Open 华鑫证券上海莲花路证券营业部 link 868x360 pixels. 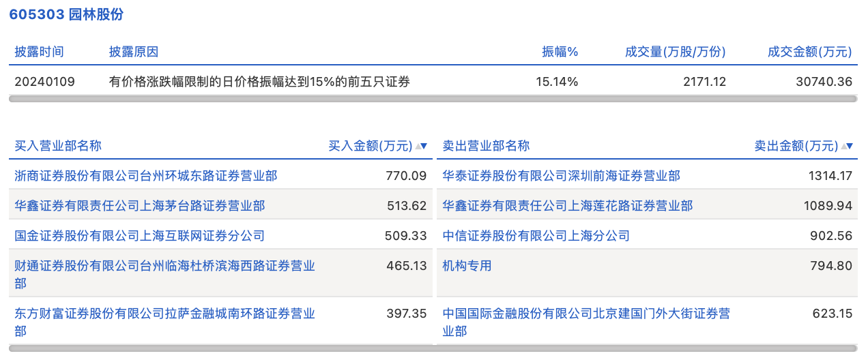(567, 206)
